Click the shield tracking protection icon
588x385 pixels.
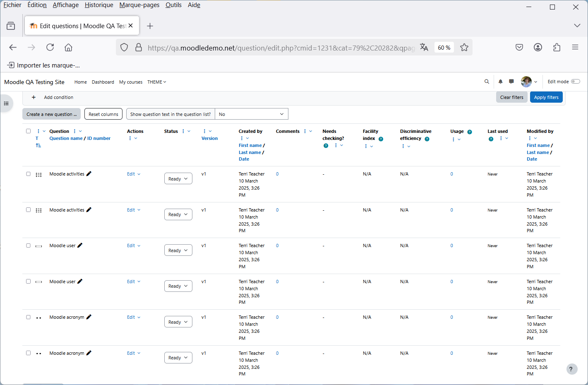coord(124,47)
